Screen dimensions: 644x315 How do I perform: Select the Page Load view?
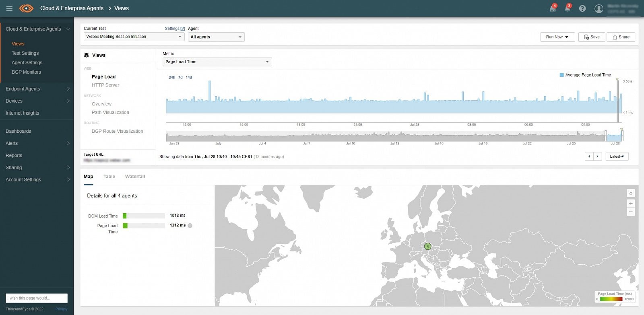pyautogui.click(x=103, y=77)
